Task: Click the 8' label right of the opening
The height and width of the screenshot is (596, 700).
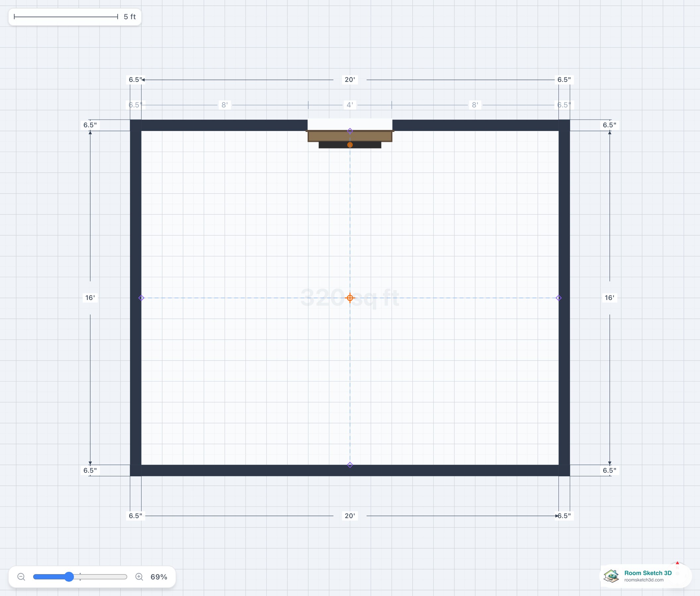Action: tap(475, 105)
